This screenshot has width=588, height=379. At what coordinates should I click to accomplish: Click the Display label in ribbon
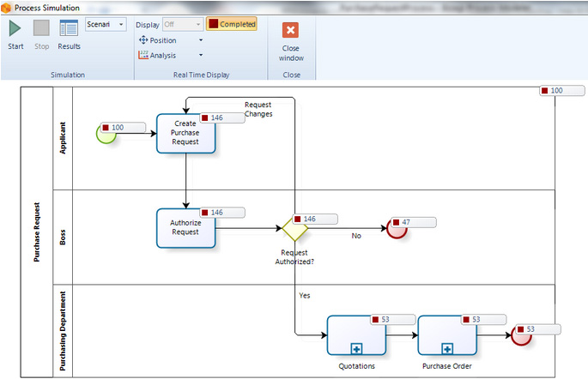tap(148, 25)
